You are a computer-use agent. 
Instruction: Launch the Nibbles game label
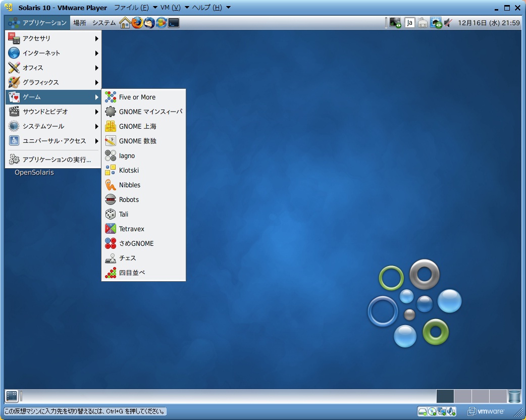130,185
